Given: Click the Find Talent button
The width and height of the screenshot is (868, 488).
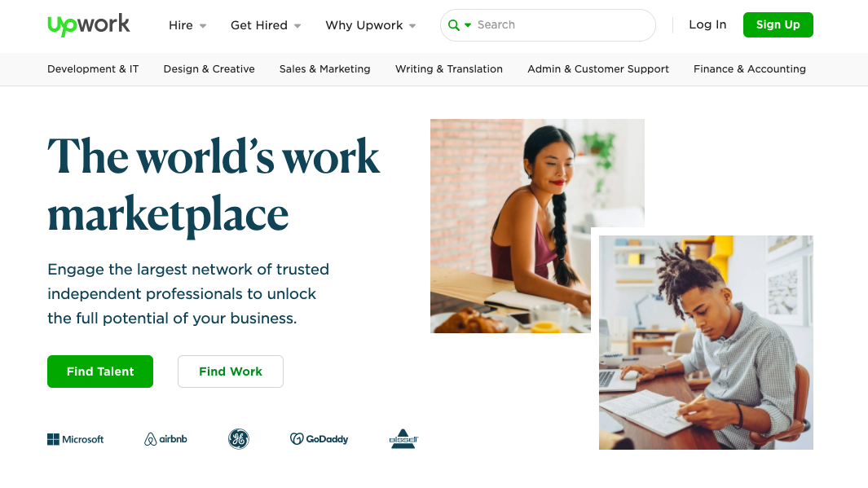Looking at the screenshot, I should point(100,371).
